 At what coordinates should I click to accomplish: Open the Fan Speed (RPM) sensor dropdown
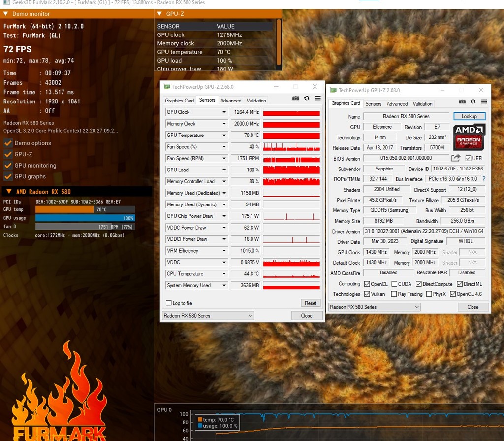224,159
